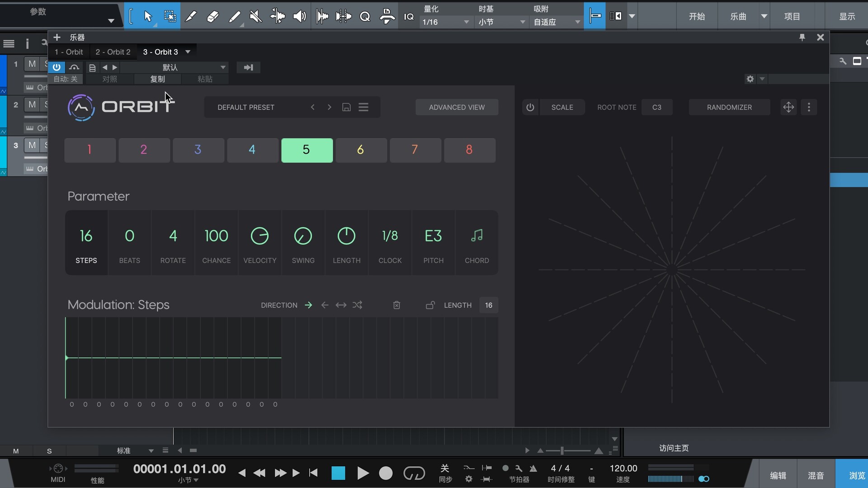Open the CHORD parameter

(x=477, y=243)
